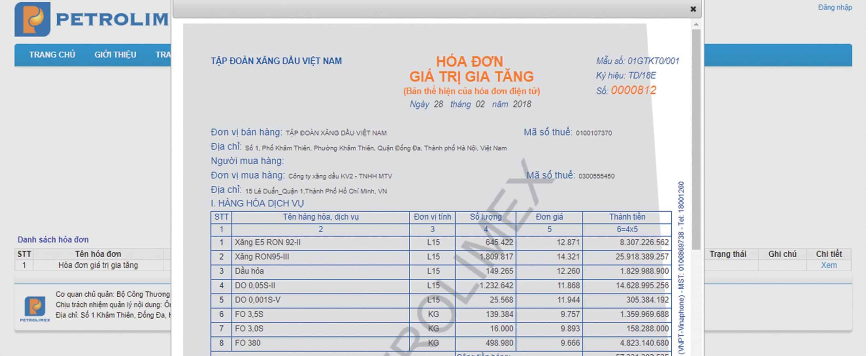
Task: Select the amount 1.359.969.688
Action: coord(644,314)
